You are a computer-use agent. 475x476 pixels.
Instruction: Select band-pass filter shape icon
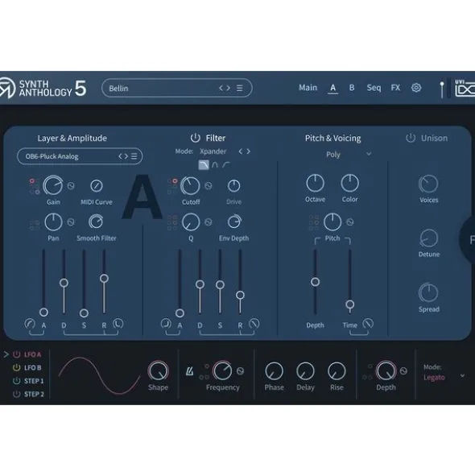pyautogui.click(x=215, y=165)
